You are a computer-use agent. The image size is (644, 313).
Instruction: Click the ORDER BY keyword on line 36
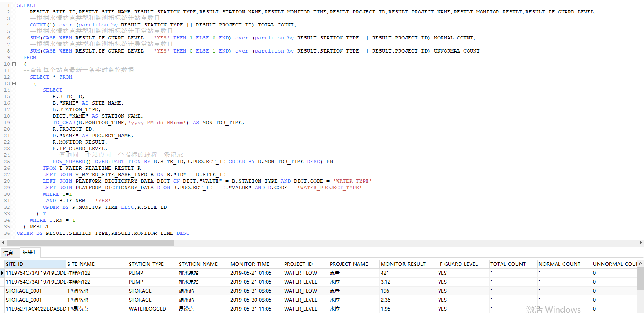tap(30, 233)
